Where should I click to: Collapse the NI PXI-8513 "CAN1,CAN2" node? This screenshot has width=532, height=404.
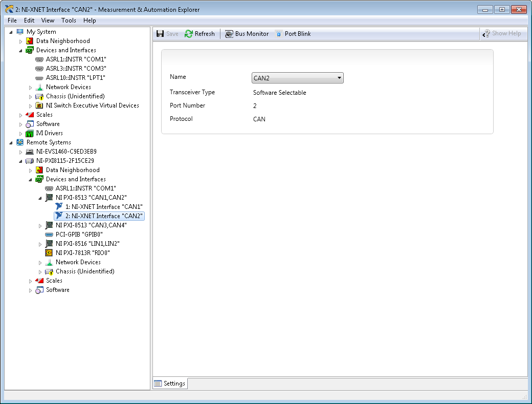pyautogui.click(x=40, y=198)
